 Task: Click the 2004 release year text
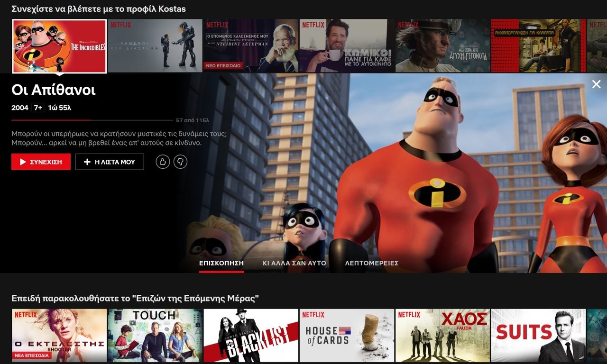[20, 108]
